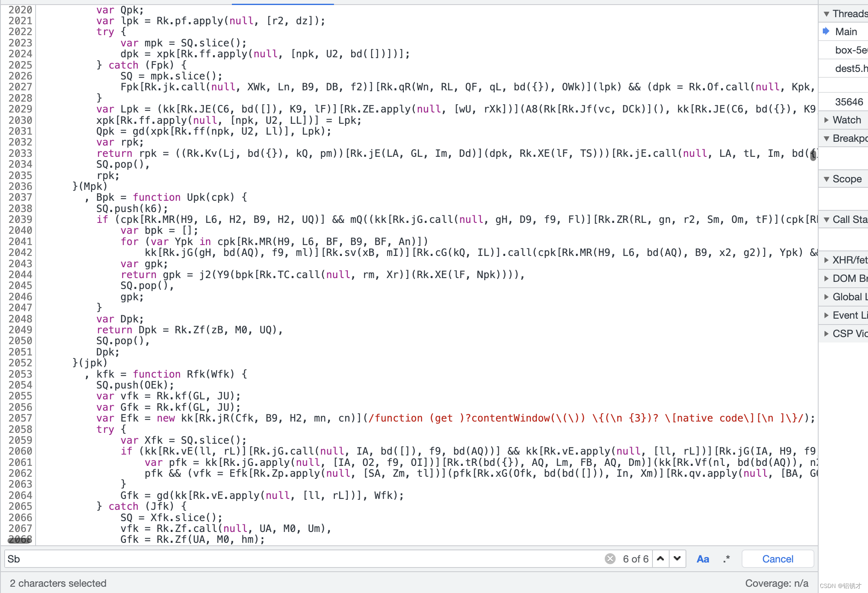Collapse the Call Stack section
This screenshot has width=868, height=593.
[x=843, y=220]
